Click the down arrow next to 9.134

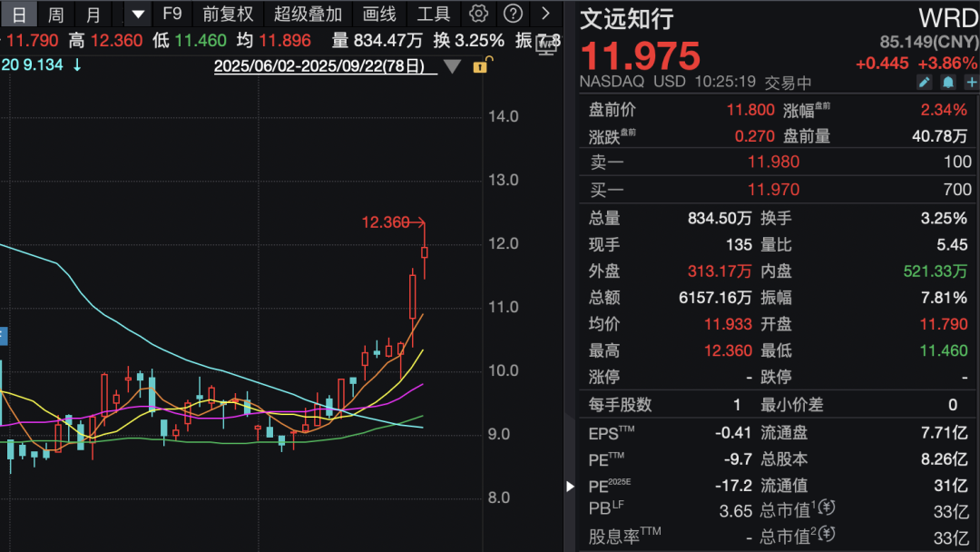pyautogui.click(x=77, y=65)
